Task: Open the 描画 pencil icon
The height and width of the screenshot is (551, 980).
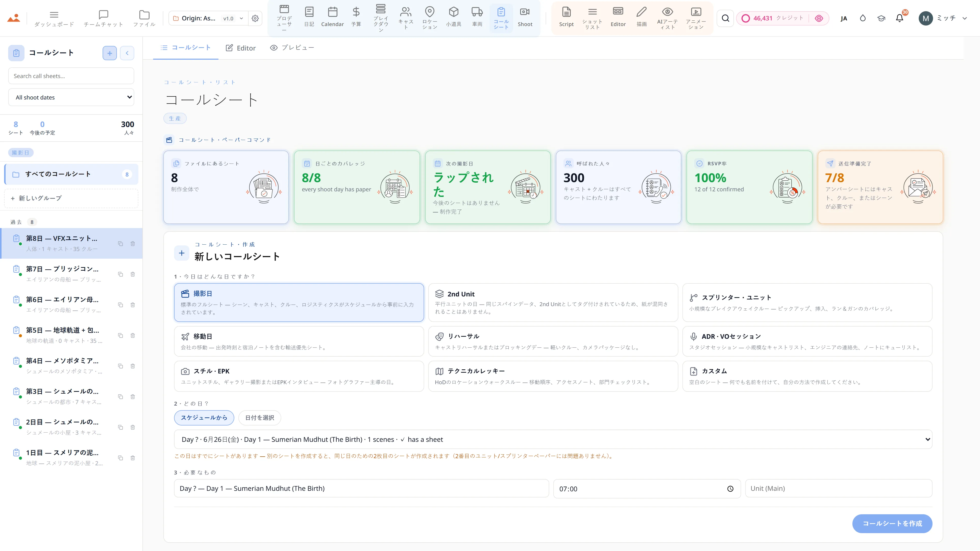Action: (x=642, y=12)
